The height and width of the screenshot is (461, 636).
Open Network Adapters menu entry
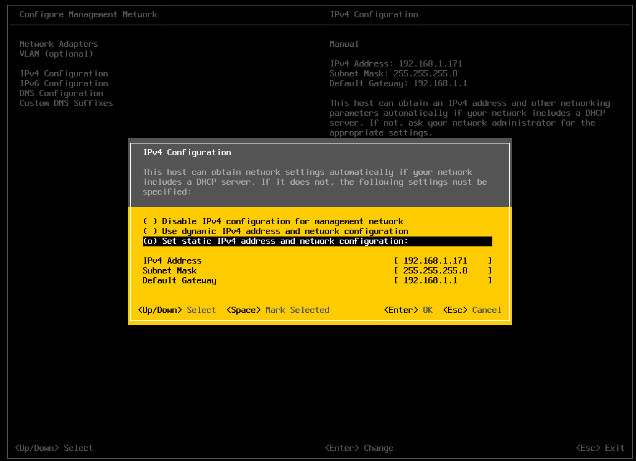(x=59, y=44)
